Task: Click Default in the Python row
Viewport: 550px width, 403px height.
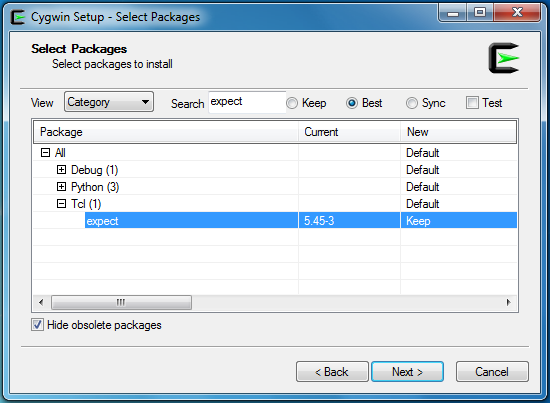Action: coord(422,187)
